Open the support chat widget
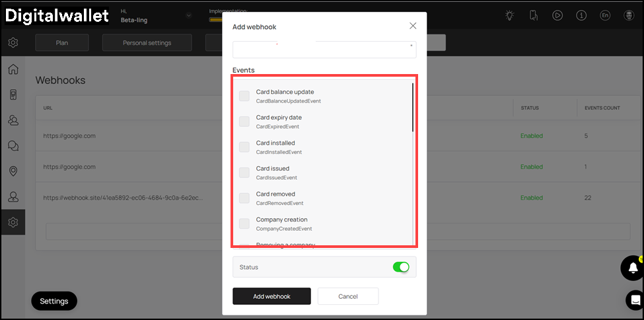 (x=635, y=300)
